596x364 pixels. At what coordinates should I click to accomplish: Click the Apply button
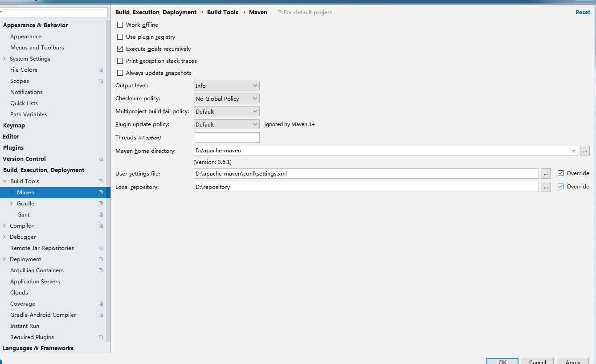coord(573,362)
